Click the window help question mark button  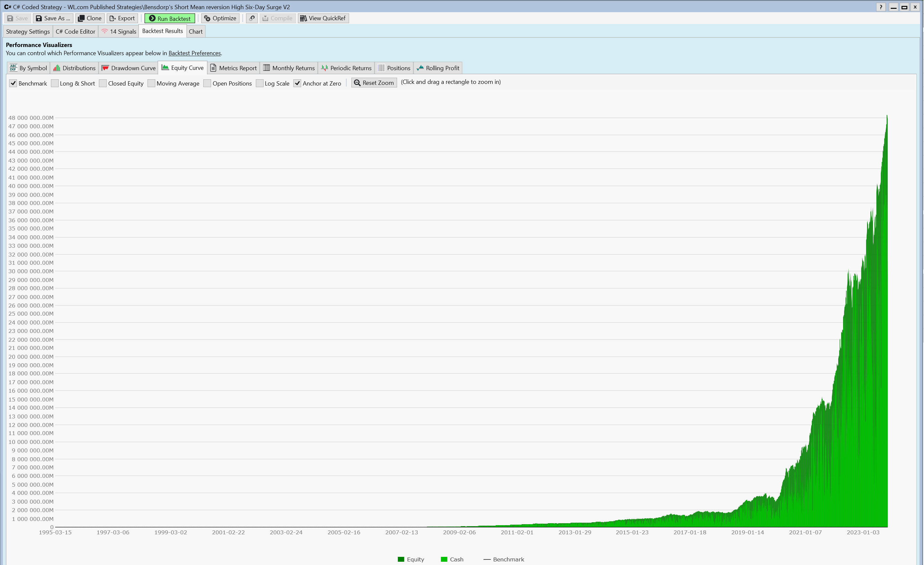pyautogui.click(x=881, y=7)
